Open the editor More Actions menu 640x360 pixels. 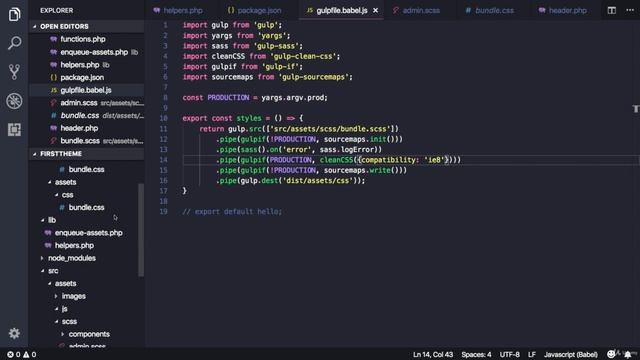[x=630, y=10]
